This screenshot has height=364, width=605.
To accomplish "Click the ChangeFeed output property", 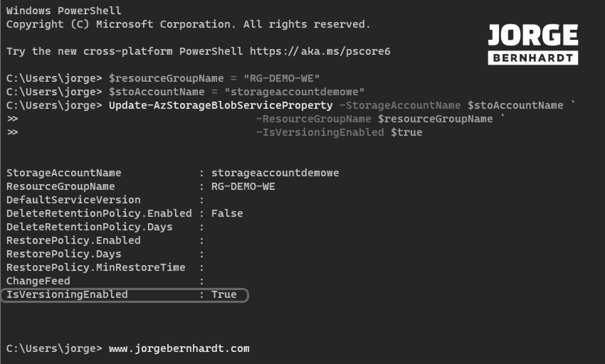I will (38, 281).
